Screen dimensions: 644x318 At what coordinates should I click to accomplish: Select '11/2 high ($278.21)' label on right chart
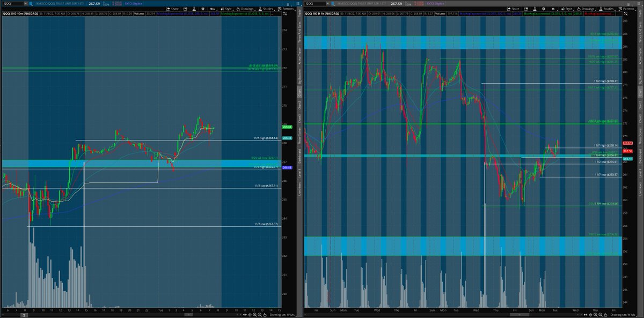606,82
